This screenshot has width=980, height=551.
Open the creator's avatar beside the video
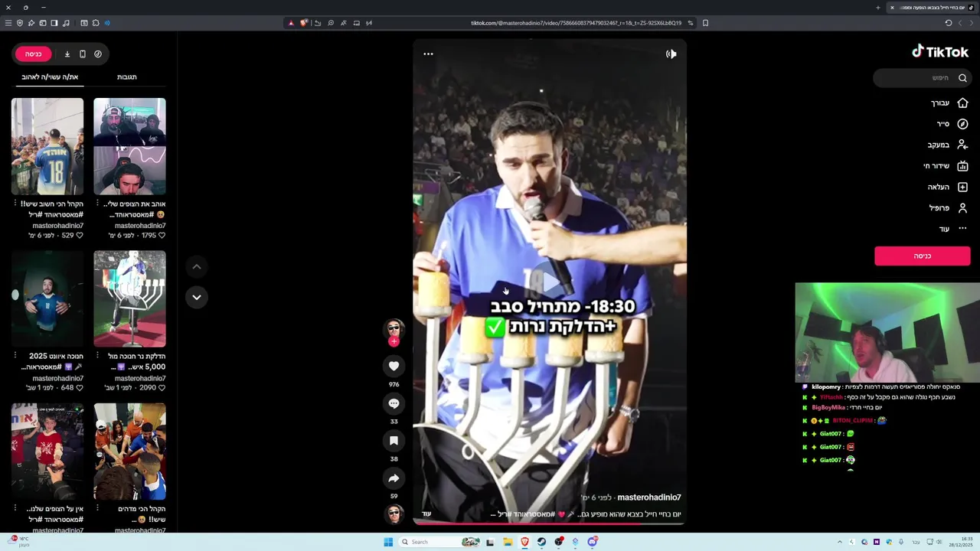pyautogui.click(x=394, y=328)
